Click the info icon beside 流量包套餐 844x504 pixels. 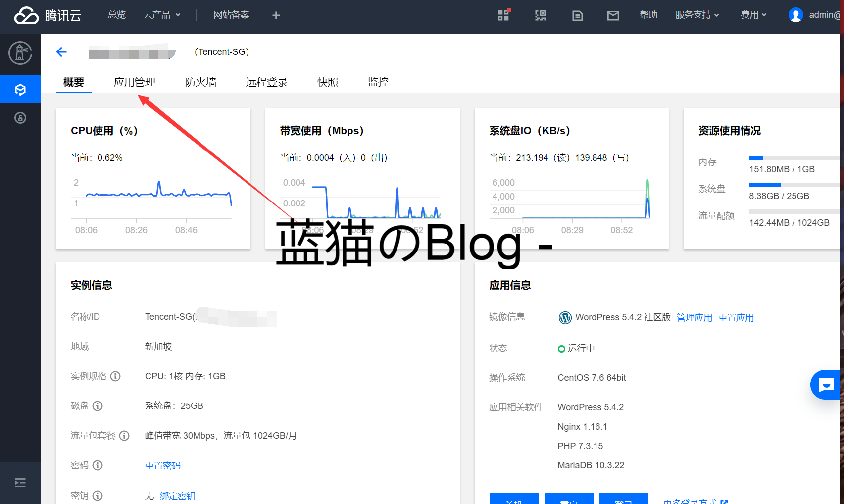124,436
